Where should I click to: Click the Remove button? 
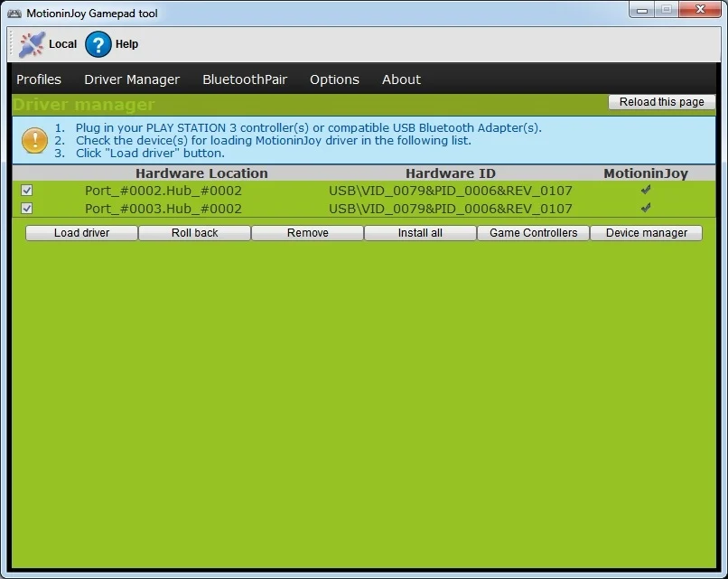coord(307,233)
